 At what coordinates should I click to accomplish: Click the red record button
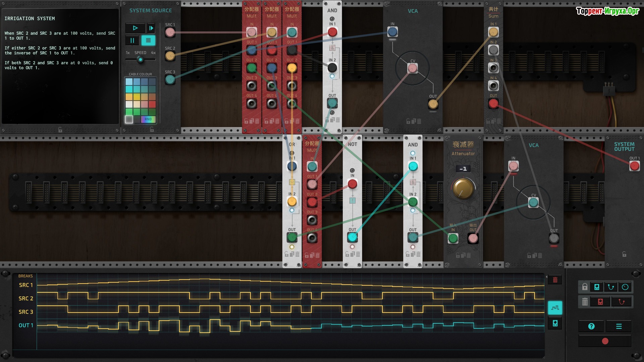tap(605, 341)
